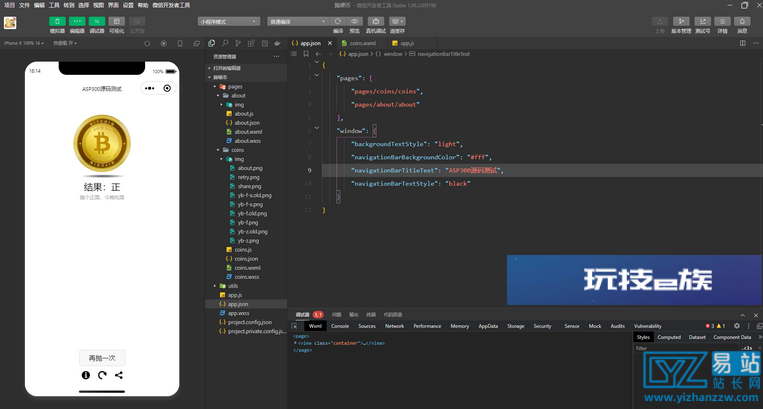The height and width of the screenshot is (409, 763).
Task: Switch to the Network debugger tab
Action: point(394,326)
